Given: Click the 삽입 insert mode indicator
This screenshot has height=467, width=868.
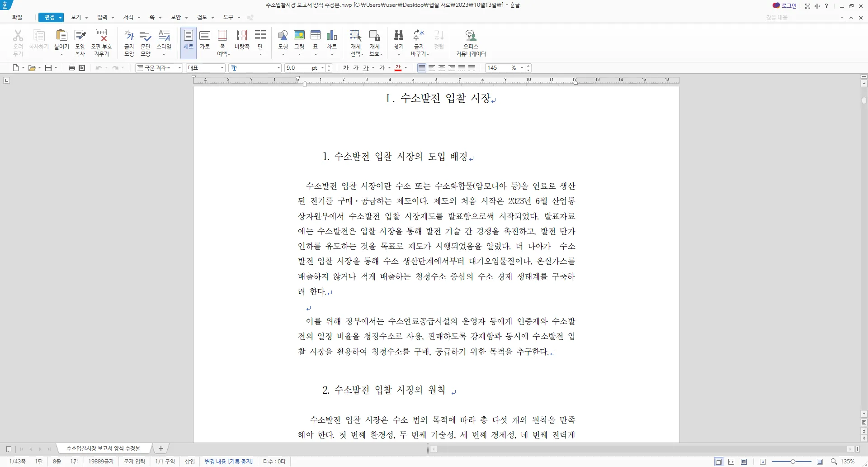Looking at the screenshot, I should (190, 462).
